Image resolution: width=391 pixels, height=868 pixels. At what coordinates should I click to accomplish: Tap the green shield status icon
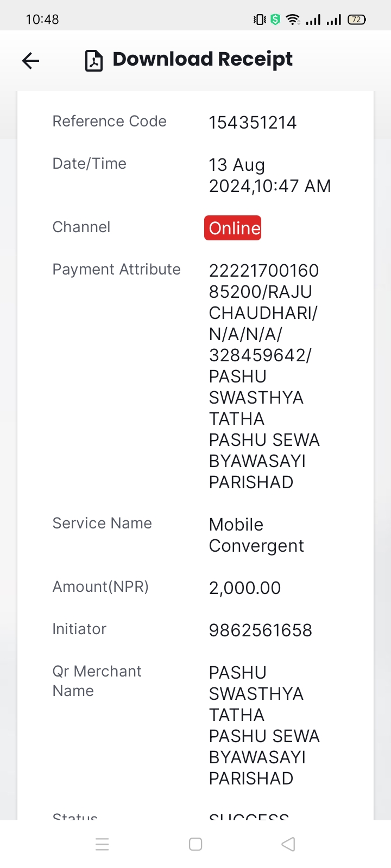[x=275, y=20]
